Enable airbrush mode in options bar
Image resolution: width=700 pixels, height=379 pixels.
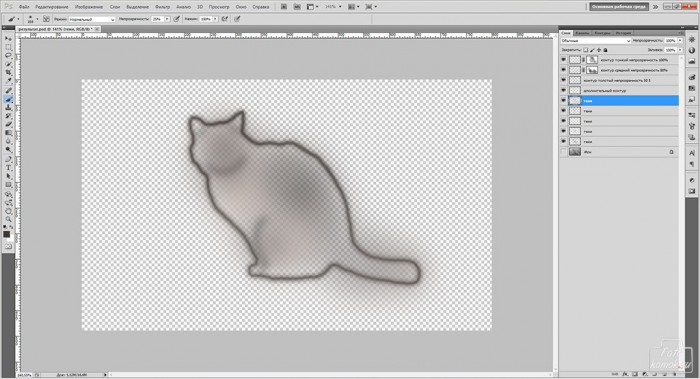225,19
